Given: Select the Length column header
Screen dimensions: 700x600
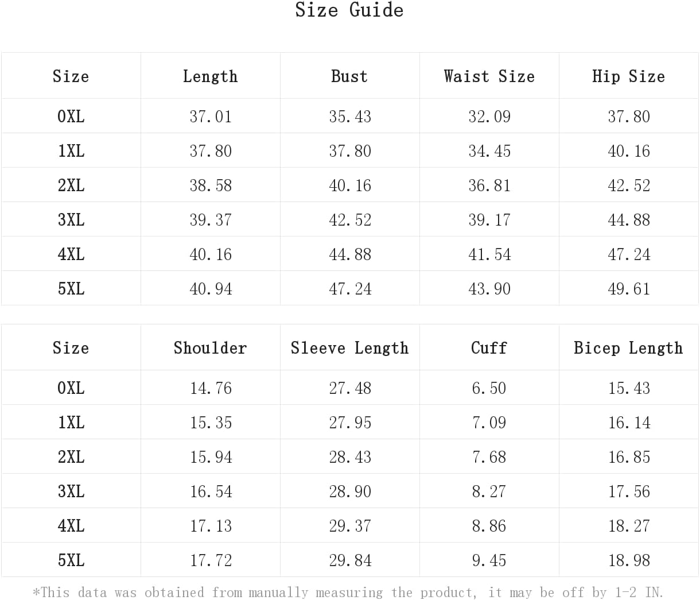Looking at the screenshot, I should [x=210, y=76].
